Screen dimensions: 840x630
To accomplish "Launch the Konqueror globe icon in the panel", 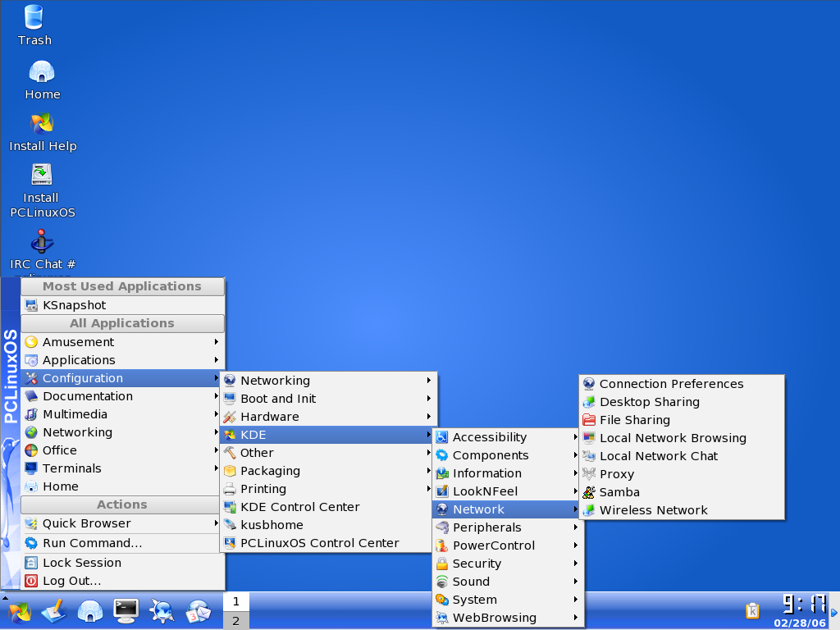I will [162, 611].
